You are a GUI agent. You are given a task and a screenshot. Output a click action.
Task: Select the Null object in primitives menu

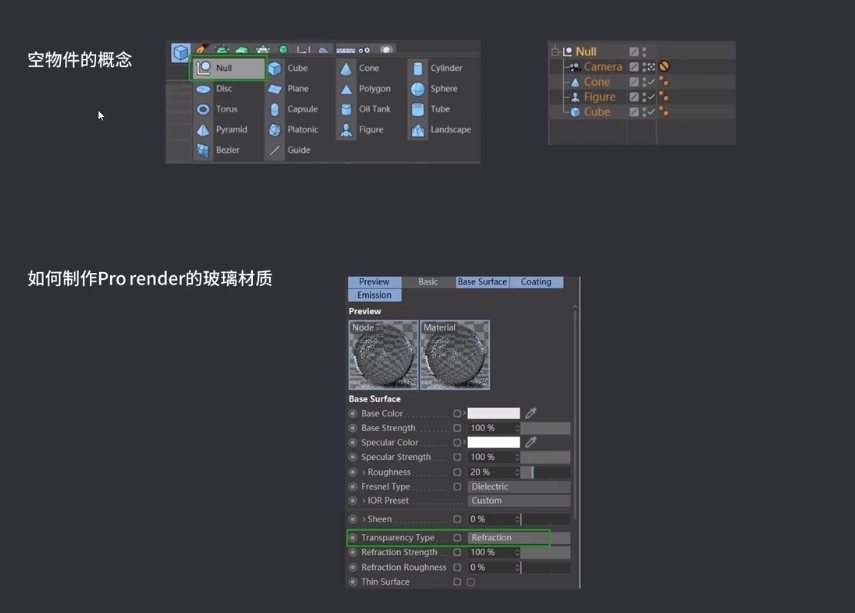pos(228,68)
